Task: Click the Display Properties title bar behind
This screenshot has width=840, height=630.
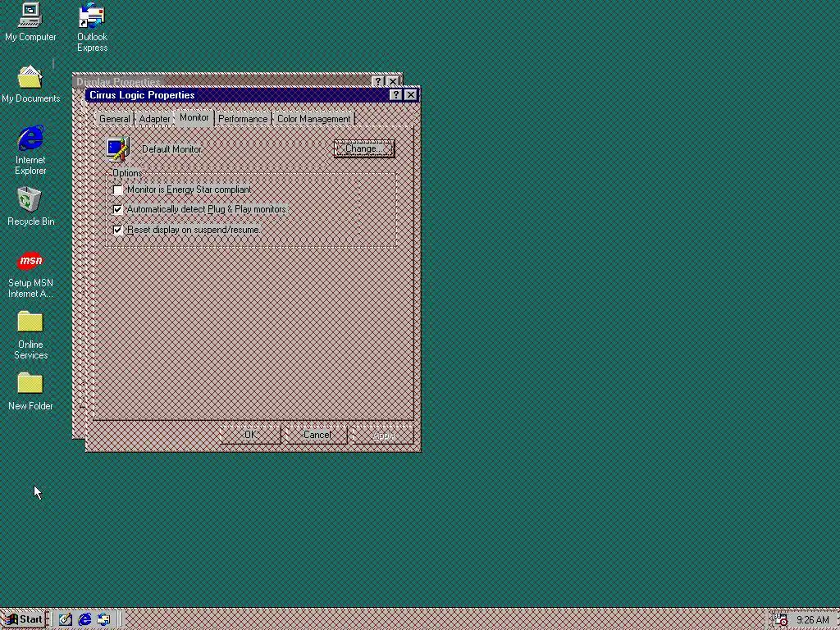Action: click(x=221, y=81)
